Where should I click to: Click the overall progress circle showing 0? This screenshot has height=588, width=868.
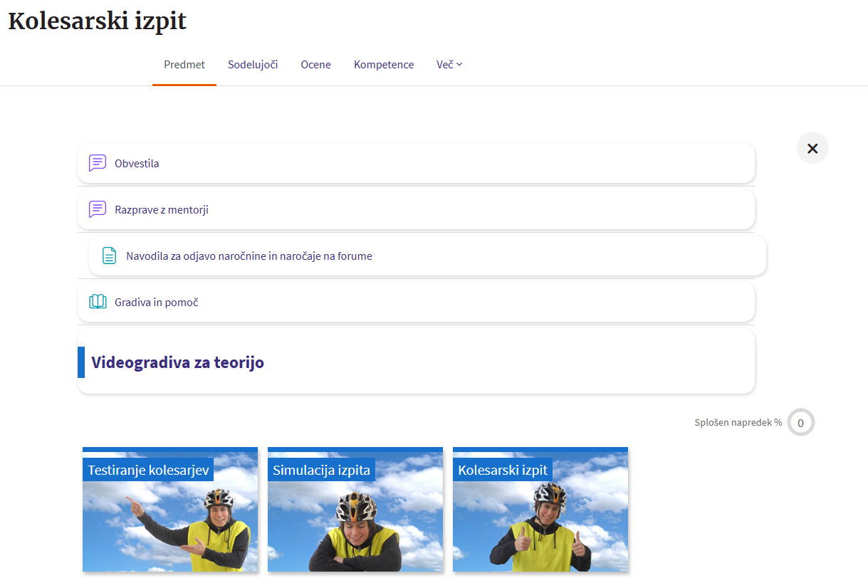tap(800, 423)
